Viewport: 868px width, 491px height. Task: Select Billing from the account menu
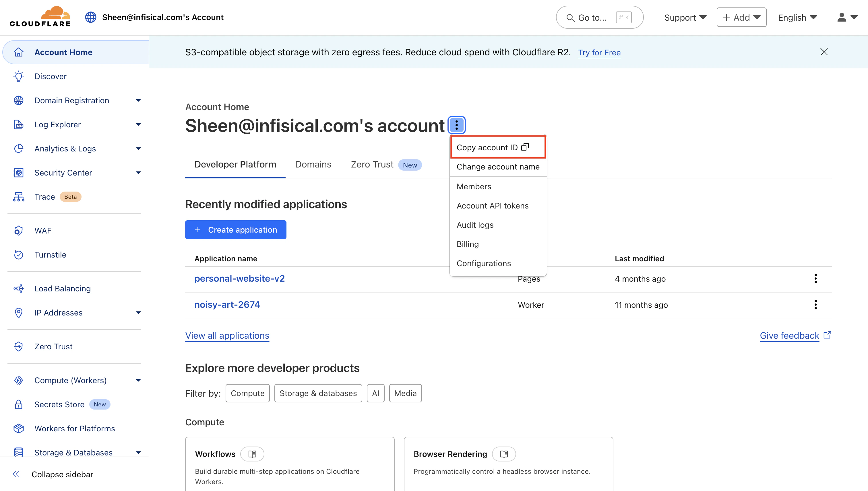pyautogui.click(x=498, y=244)
